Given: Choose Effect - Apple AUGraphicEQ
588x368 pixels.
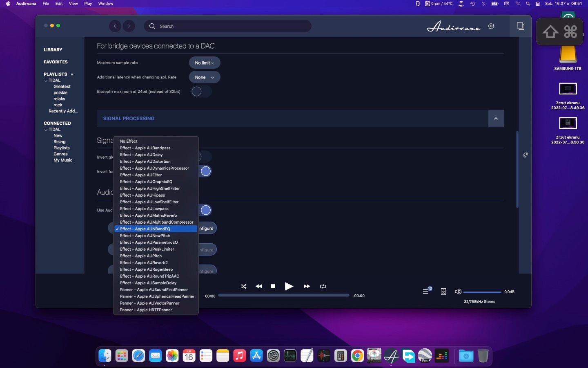Looking at the screenshot, I should [x=156, y=182].
